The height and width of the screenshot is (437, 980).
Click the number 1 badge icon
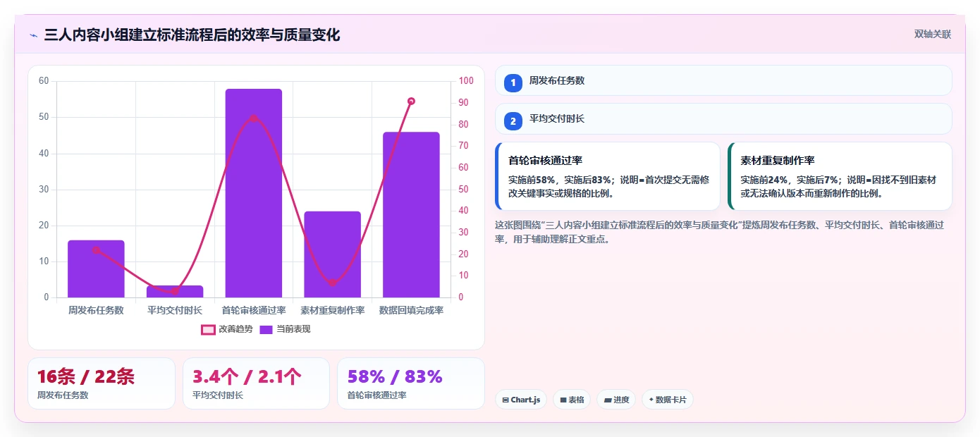click(x=513, y=82)
